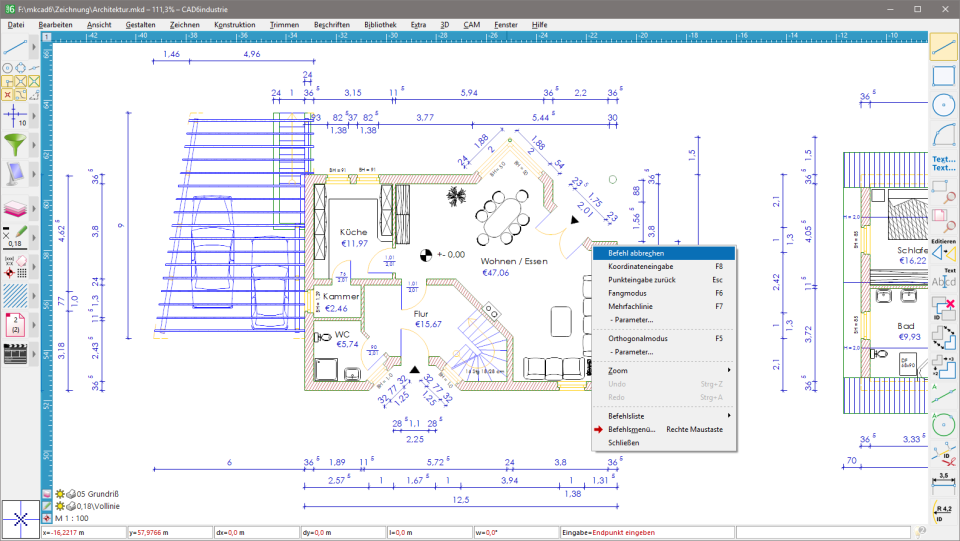960x541 pixels.
Task: Choose Fangmodus in context menu
Action: coord(664,293)
